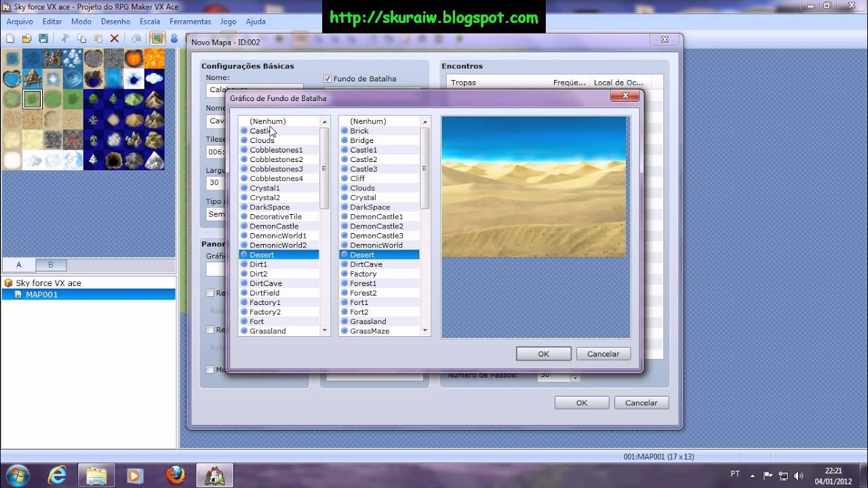Click the Windows Start orb
This screenshot has height=488, width=868.
pyautogui.click(x=17, y=475)
